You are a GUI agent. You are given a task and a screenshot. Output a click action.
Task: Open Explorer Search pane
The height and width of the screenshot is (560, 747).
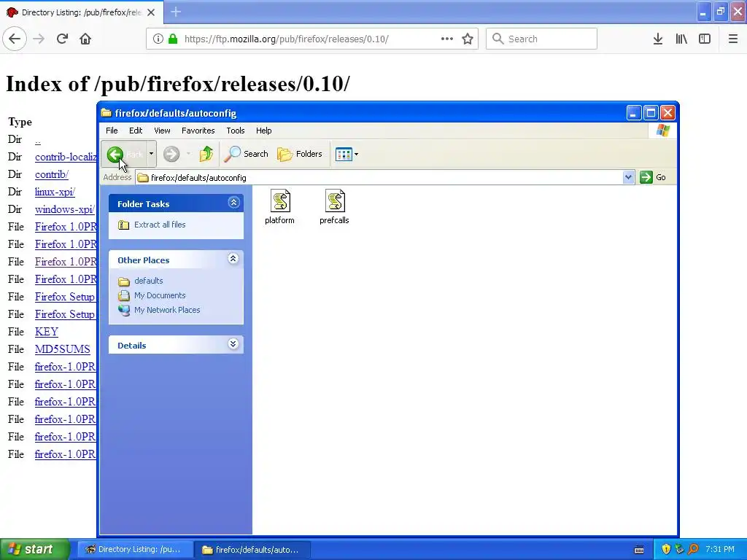(x=246, y=154)
